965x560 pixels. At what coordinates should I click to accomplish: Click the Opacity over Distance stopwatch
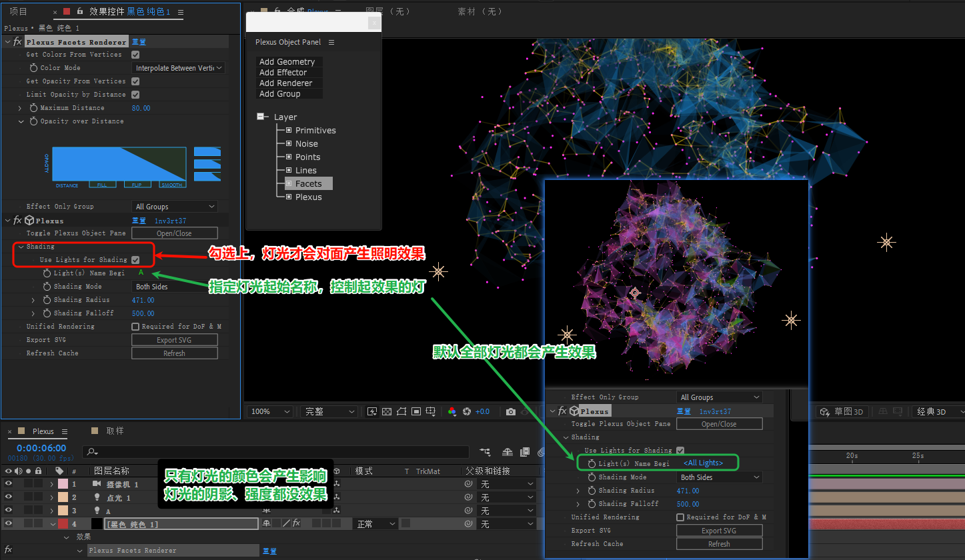[x=34, y=121]
